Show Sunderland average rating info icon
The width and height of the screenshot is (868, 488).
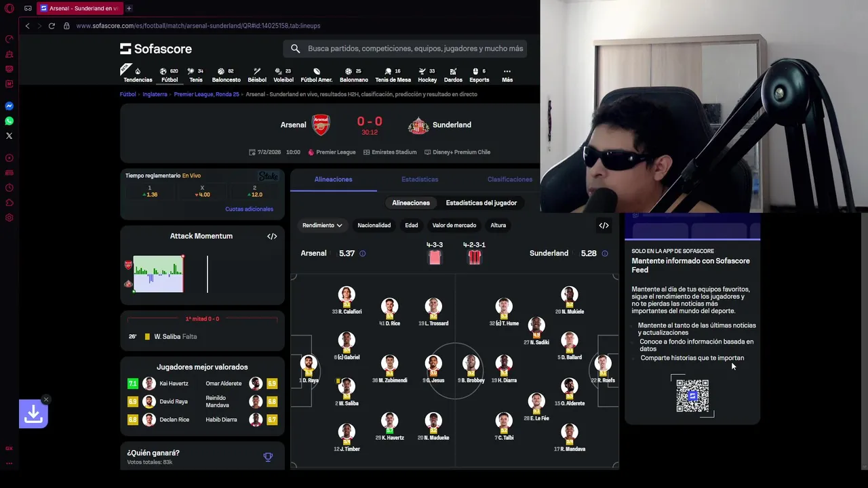point(605,253)
